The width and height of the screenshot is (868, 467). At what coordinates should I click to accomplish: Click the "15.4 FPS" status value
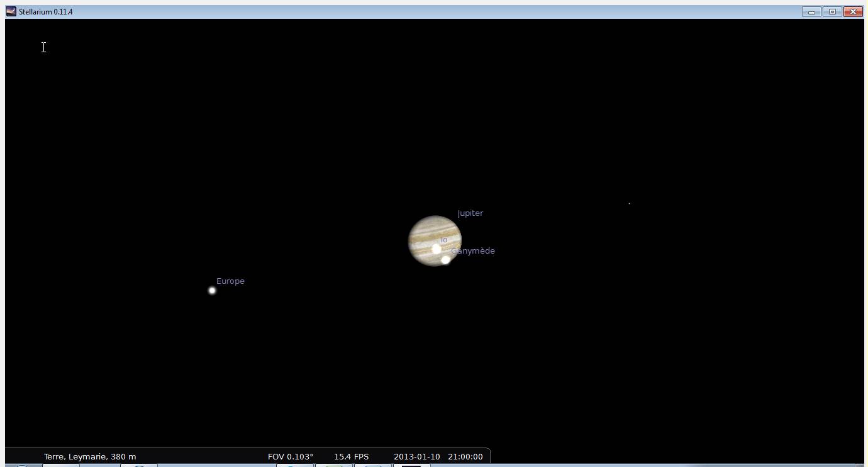click(352, 457)
